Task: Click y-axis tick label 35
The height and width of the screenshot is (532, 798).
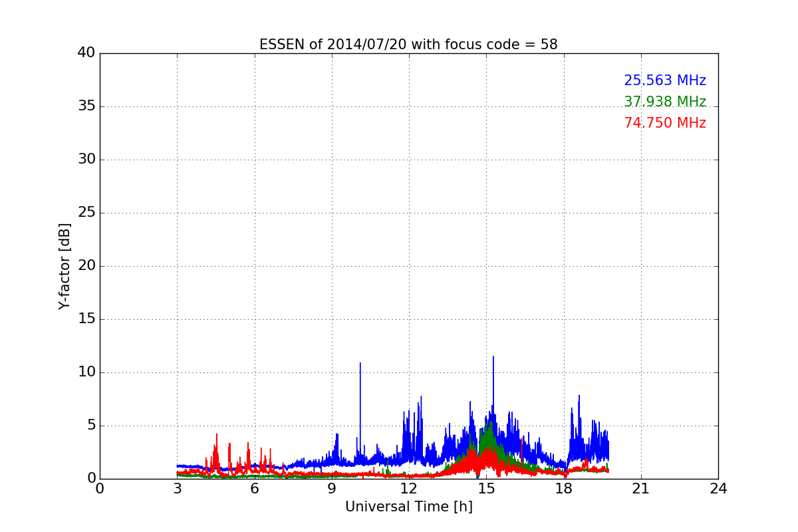Action: click(86, 106)
